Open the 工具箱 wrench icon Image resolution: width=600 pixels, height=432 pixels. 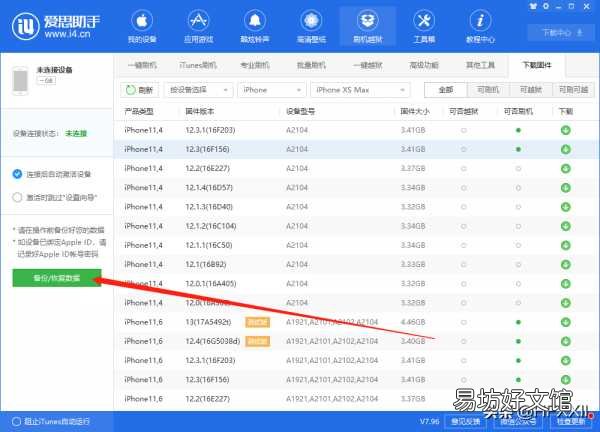click(424, 21)
